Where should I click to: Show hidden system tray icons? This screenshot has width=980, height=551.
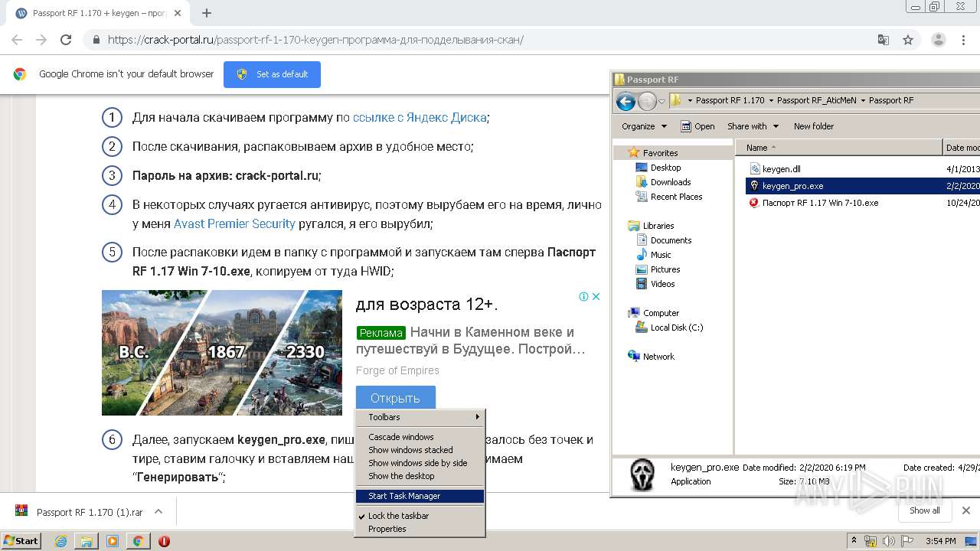(854, 541)
